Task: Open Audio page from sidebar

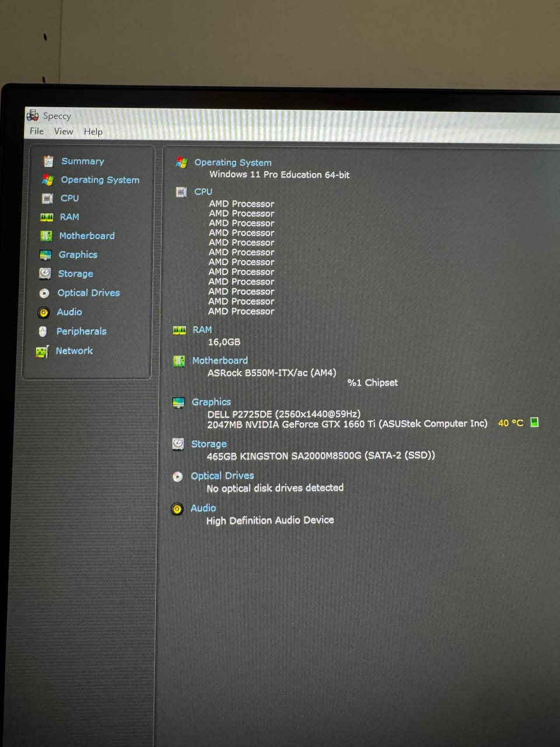Action: [x=69, y=312]
